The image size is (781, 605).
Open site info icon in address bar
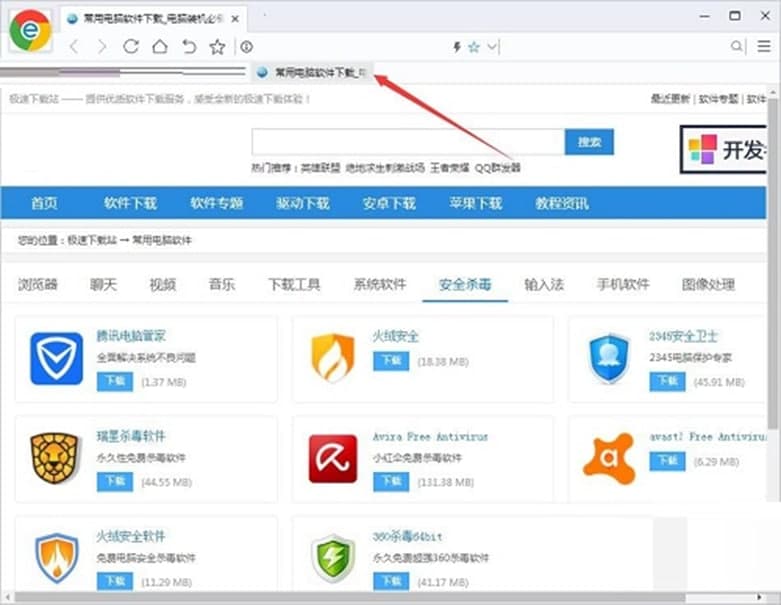247,47
